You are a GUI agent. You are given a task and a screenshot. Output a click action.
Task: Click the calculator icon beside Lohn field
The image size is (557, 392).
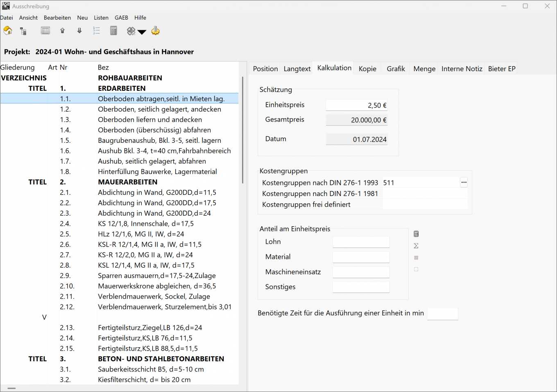coord(416,234)
